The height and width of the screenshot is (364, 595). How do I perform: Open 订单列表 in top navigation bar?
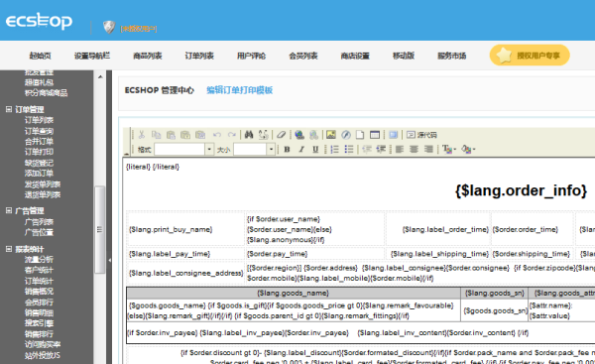pos(199,56)
